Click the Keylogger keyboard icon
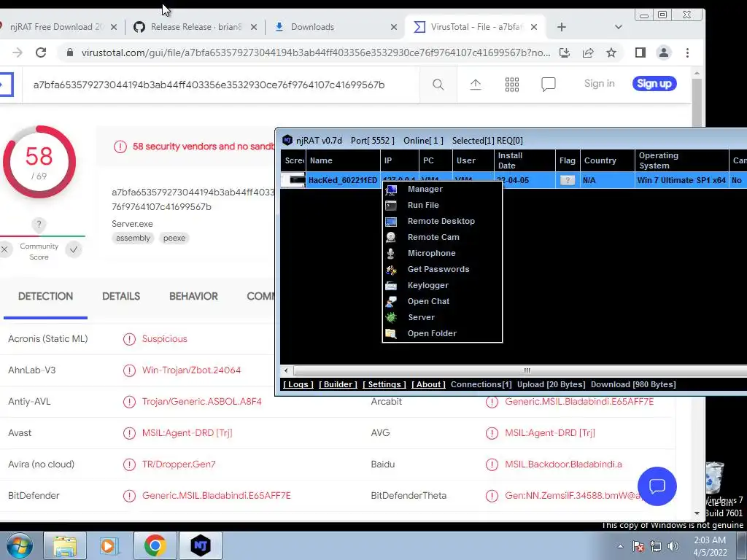This screenshot has width=747, height=560. [x=391, y=286]
